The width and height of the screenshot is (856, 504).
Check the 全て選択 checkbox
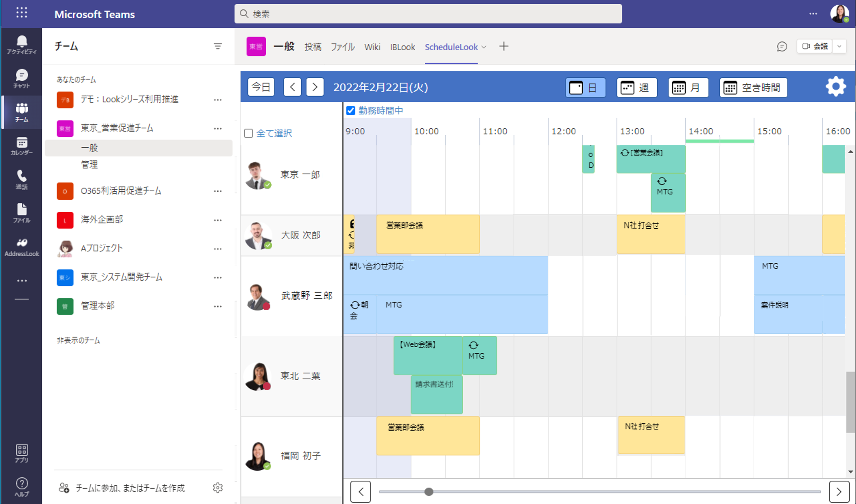pos(249,133)
